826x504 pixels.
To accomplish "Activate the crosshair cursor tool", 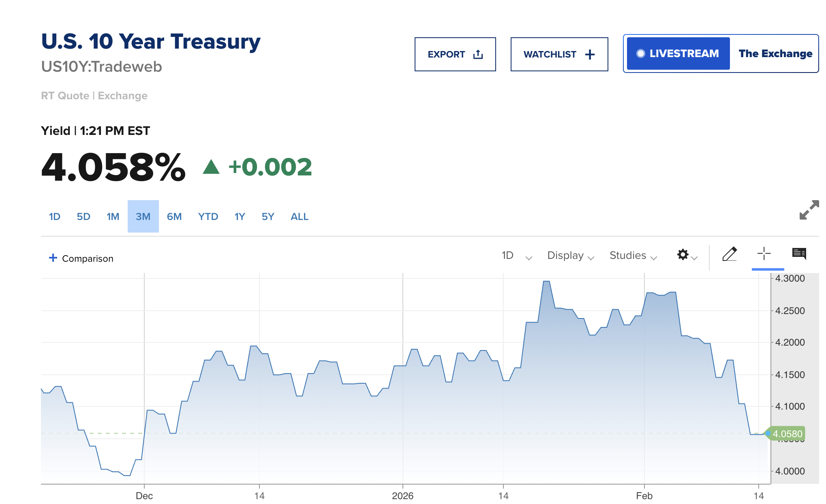I will (764, 254).
